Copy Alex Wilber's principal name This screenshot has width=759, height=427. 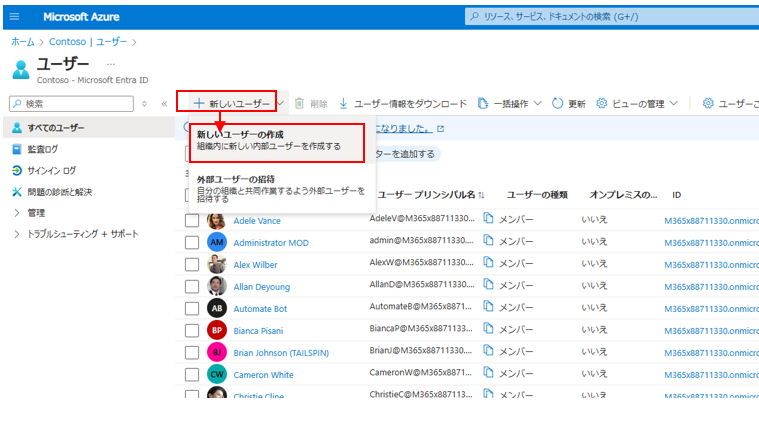click(488, 262)
